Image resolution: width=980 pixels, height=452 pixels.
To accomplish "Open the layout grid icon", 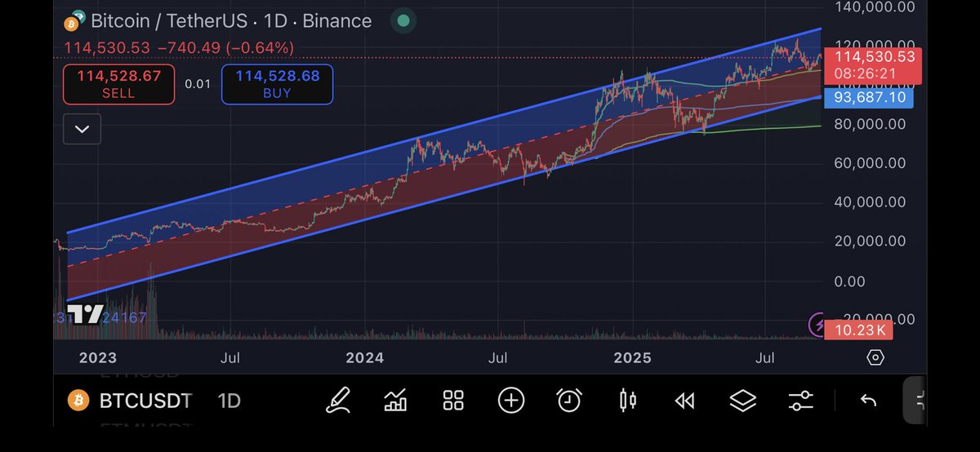I will [453, 401].
